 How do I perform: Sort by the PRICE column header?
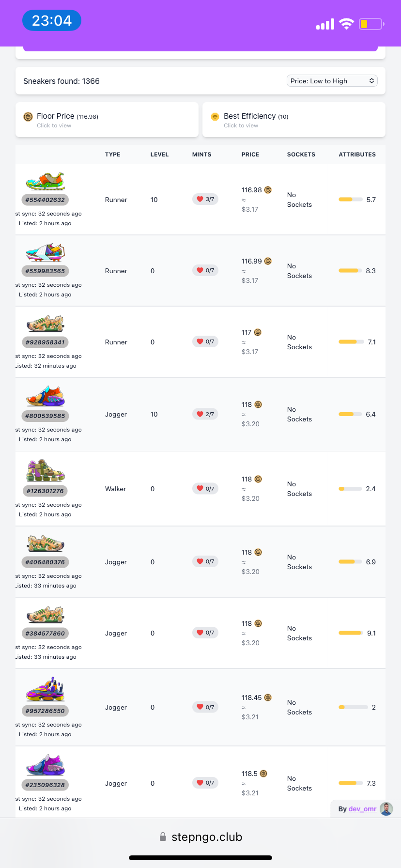(x=250, y=155)
